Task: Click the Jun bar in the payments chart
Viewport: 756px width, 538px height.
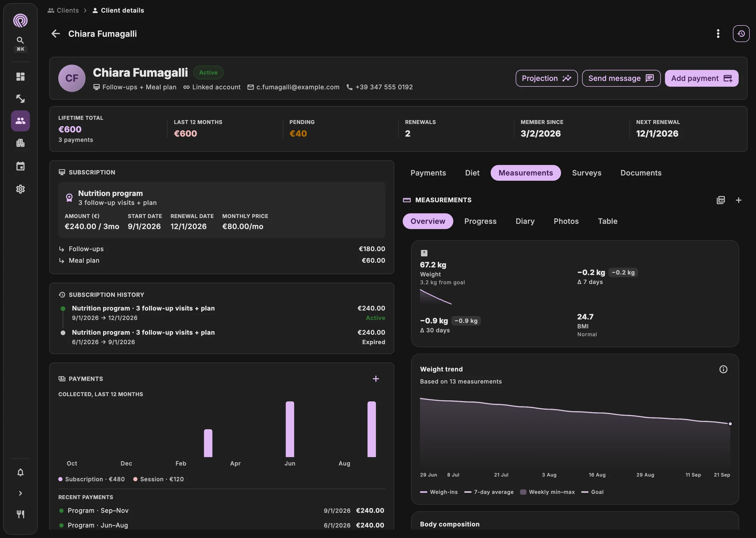Action: (x=290, y=429)
